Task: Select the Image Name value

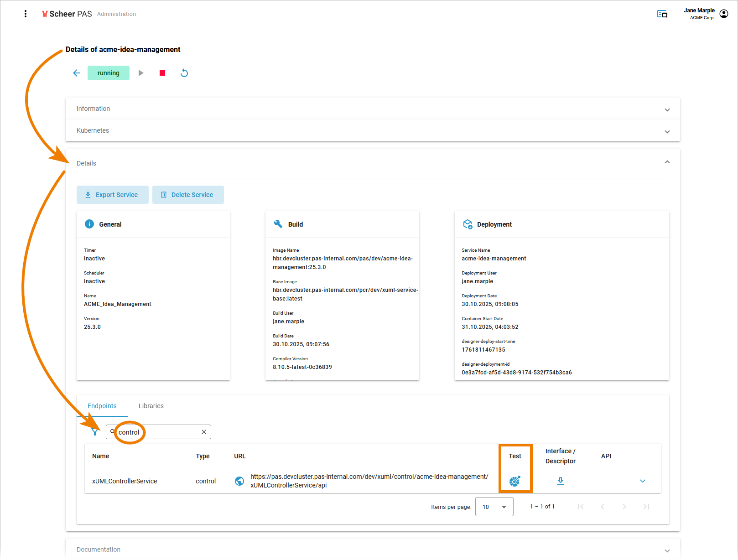Action: coord(343,263)
